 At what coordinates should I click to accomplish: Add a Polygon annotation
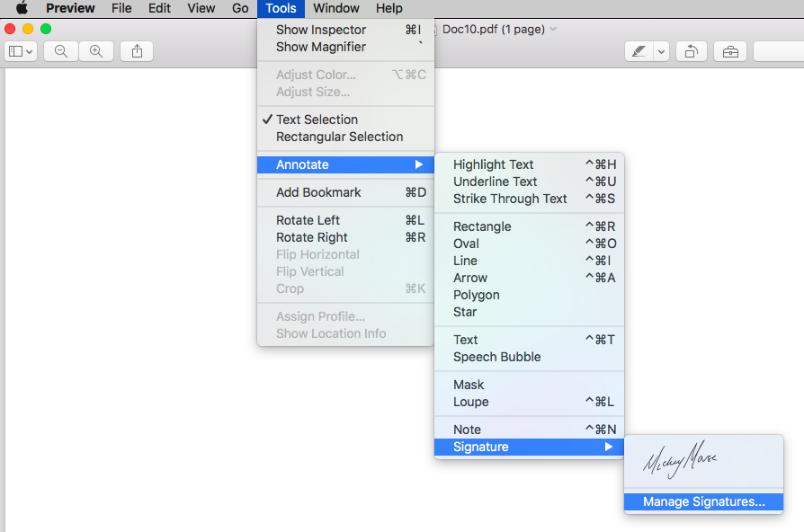tap(529, 296)
